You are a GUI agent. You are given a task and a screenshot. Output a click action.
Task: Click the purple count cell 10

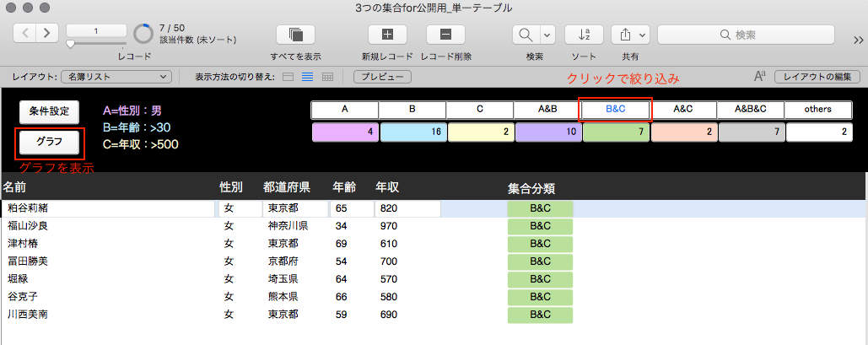(x=548, y=132)
